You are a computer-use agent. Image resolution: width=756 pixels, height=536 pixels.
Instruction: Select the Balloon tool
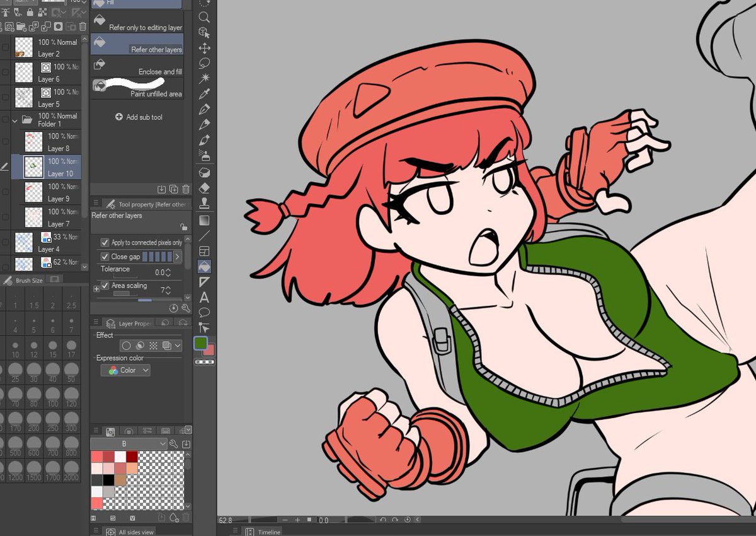pyautogui.click(x=204, y=312)
